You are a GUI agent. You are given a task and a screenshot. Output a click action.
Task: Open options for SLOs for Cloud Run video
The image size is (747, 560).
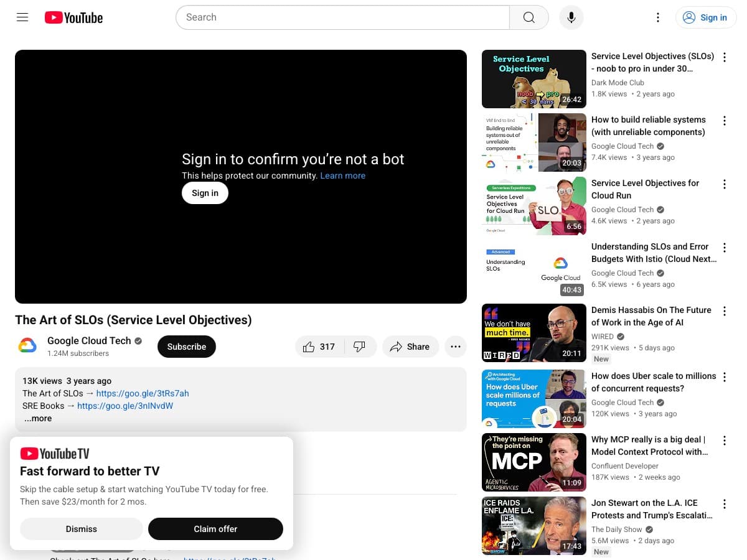point(724,184)
